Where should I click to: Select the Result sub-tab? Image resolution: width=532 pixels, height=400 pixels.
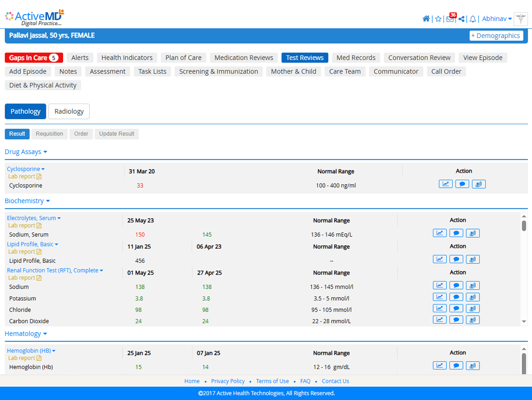[17, 134]
